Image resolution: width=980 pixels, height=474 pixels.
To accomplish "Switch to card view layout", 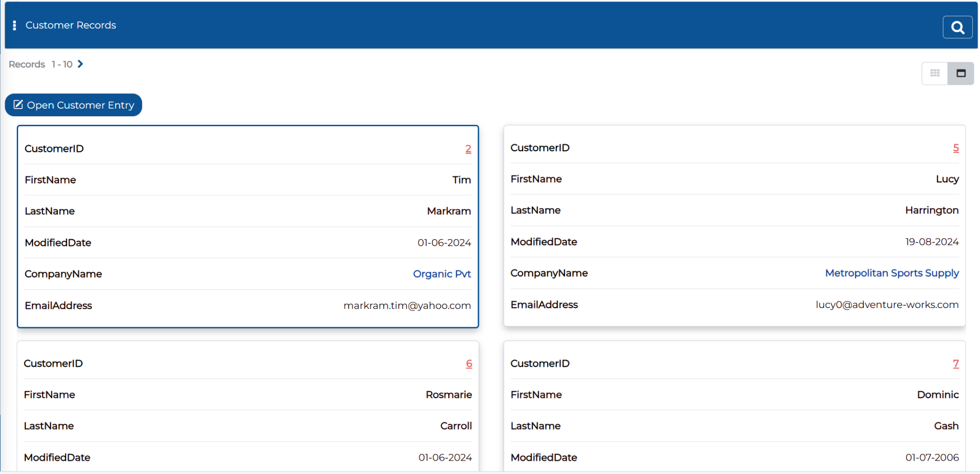I will click(961, 73).
